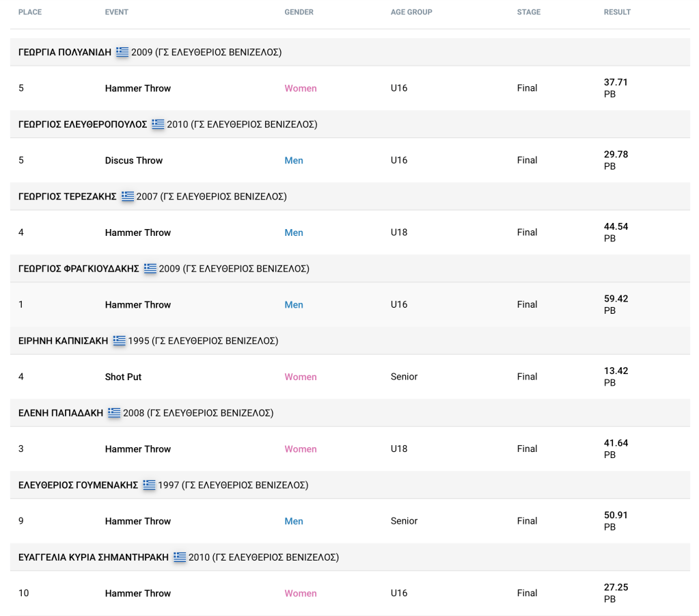
Task: Sort by the PLACE column header
Action: pos(29,12)
